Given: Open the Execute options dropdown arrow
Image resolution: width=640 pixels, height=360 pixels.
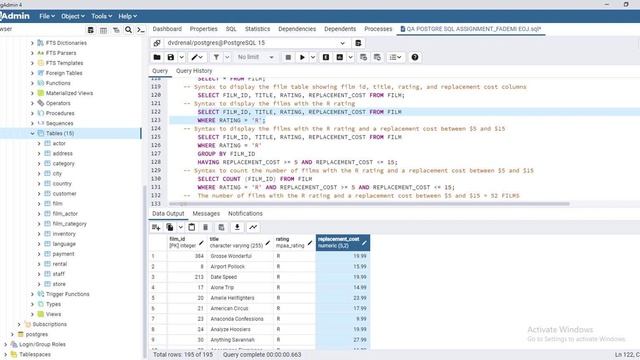Looking at the screenshot, I should 313,57.
